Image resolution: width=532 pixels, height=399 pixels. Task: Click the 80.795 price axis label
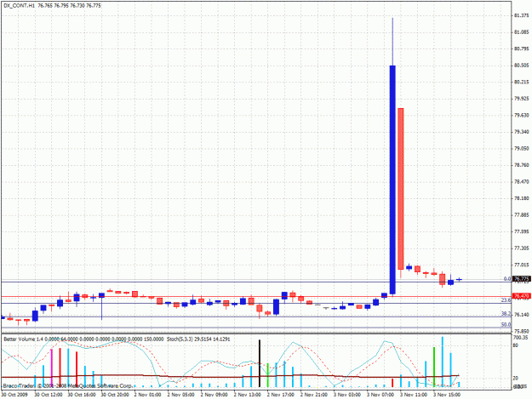(522, 48)
